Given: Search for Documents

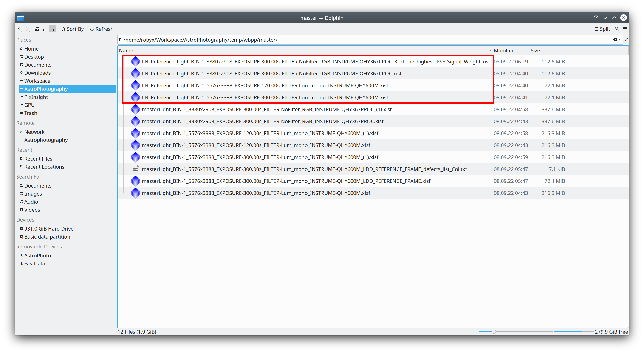Looking at the screenshot, I should point(38,186).
